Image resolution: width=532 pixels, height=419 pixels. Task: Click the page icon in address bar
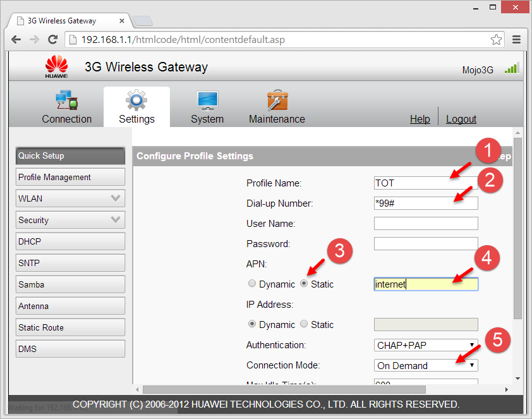pyautogui.click(x=73, y=40)
